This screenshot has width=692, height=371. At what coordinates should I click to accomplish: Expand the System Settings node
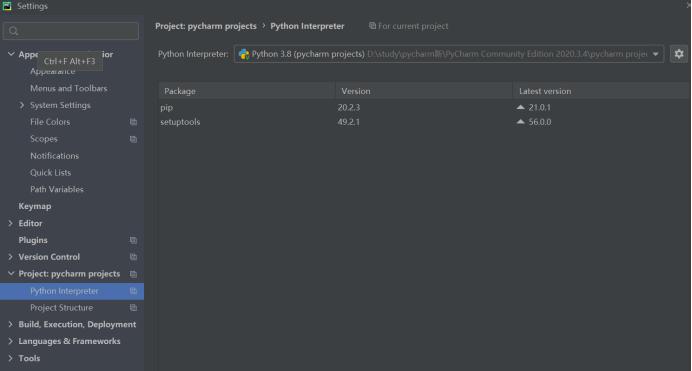pyautogui.click(x=22, y=105)
